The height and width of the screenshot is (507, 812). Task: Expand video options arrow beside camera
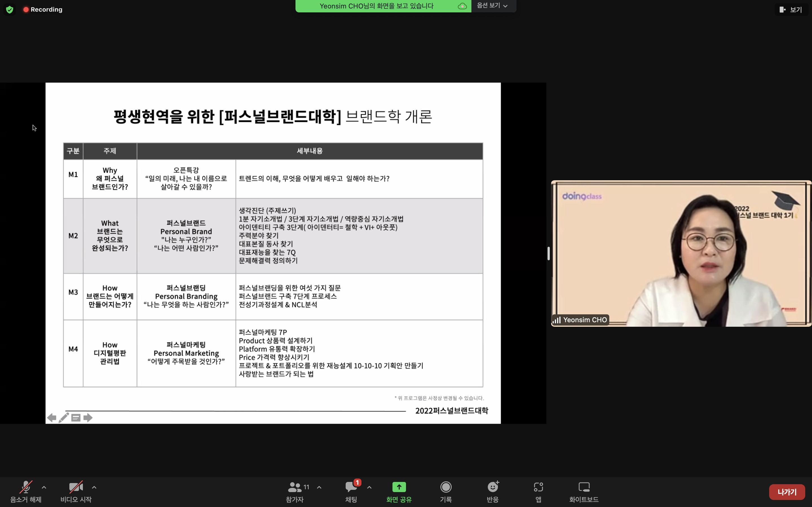(x=94, y=487)
